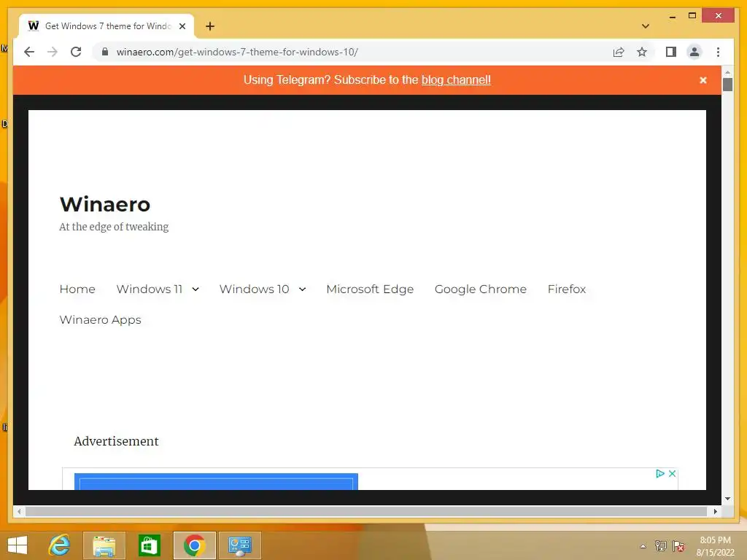Open File Explorer from taskbar

tap(104, 545)
